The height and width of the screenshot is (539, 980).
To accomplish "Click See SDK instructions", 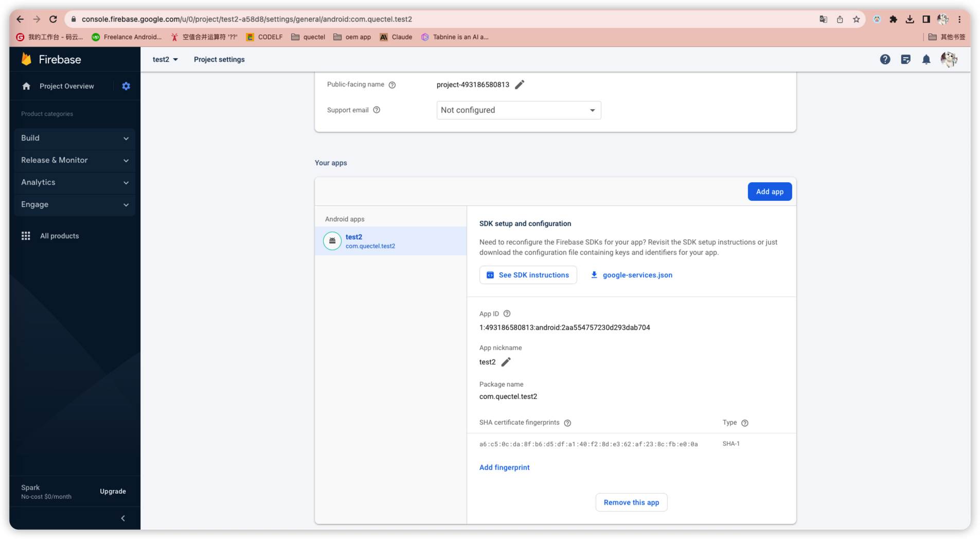I will (528, 275).
